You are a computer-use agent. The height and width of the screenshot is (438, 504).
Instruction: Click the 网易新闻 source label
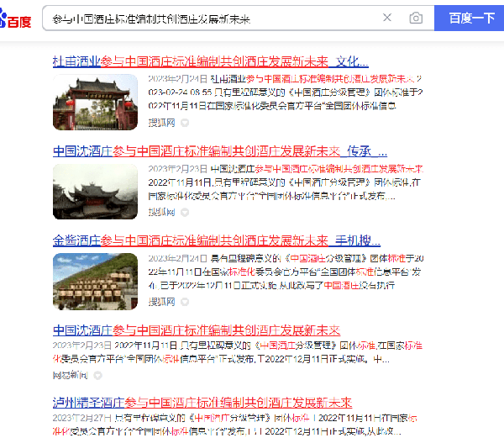coord(69,375)
